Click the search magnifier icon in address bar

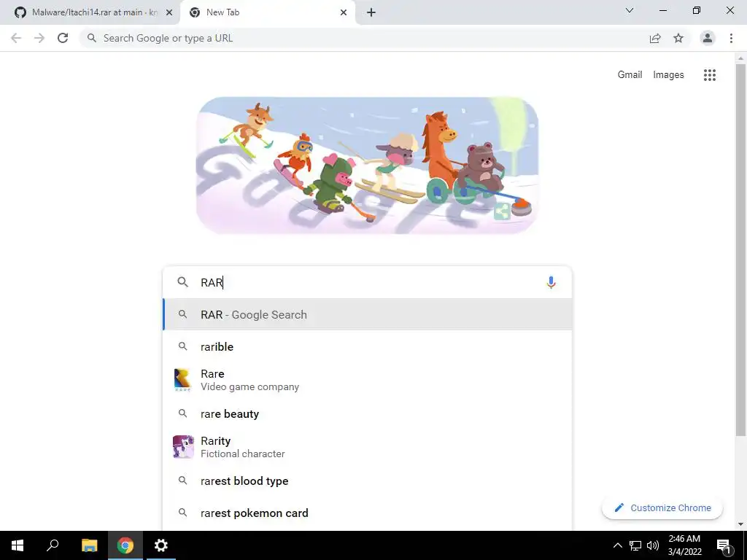pos(92,38)
